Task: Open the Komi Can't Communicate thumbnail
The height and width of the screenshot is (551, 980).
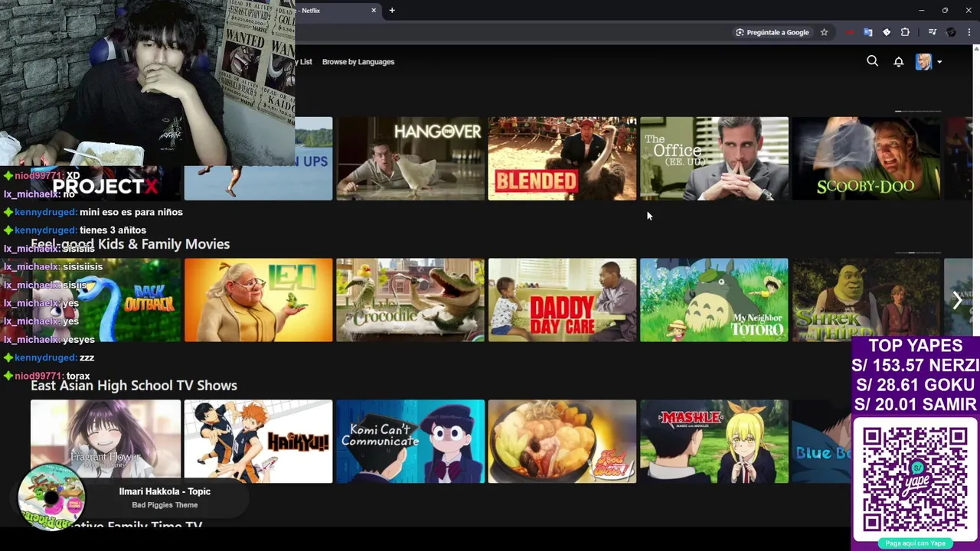Action: pyautogui.click(x=410, y=442)
